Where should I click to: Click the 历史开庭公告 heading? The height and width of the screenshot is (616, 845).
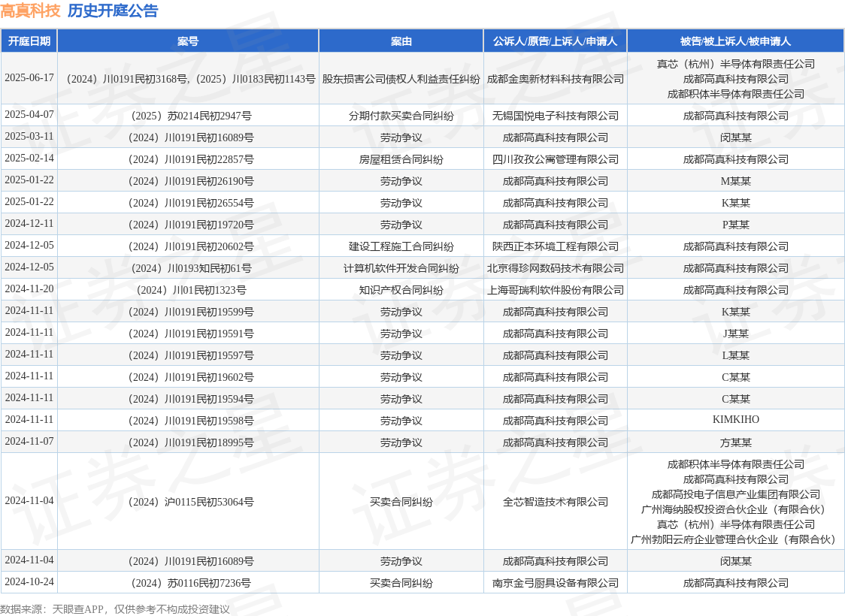pos(113,11)
